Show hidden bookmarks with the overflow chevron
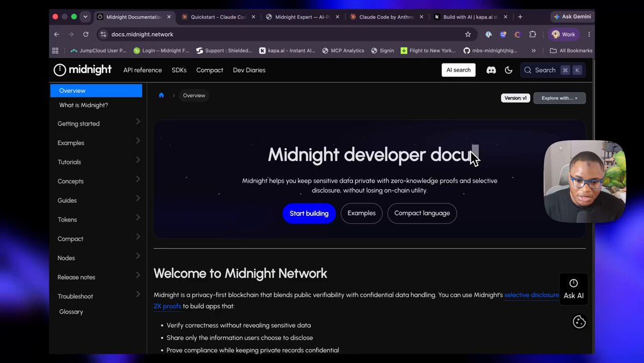Screen dimensions: 644x363 tap(533, 50)
